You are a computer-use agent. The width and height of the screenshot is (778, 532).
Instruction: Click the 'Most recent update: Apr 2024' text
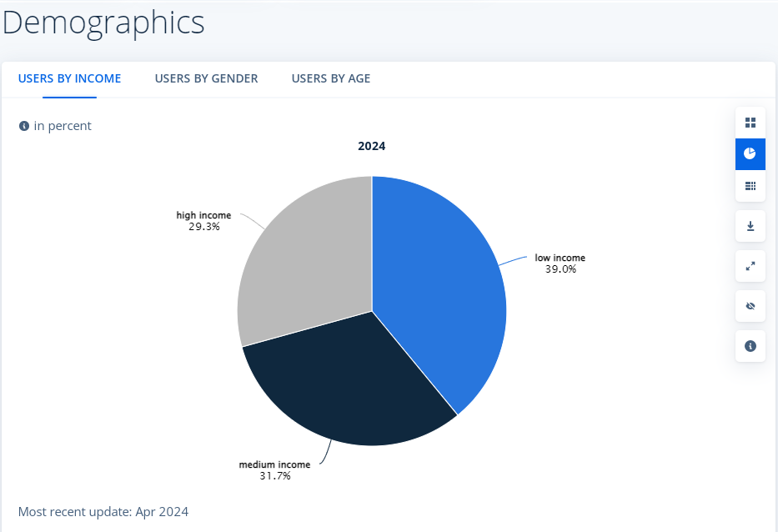coord(103,511)
